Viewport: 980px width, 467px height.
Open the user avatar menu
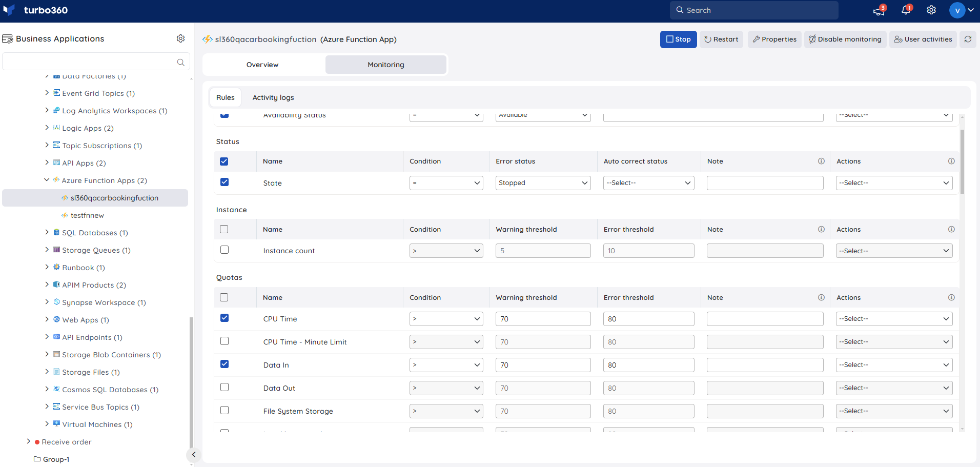(x=962, y=10)
